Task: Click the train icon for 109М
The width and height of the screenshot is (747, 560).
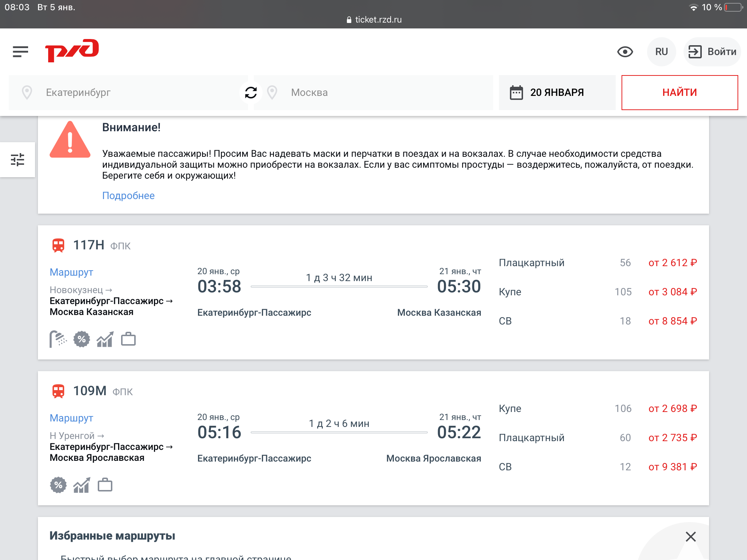Action: pyautogui.click(x=58, y=391)
